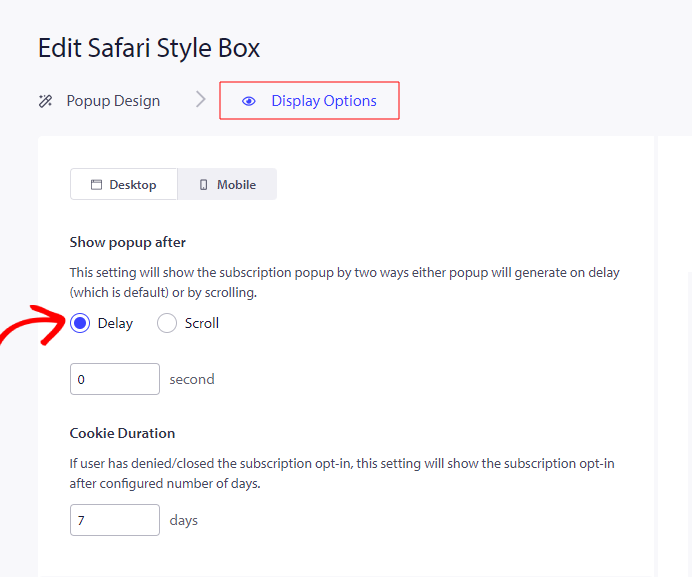Click the phone icon on the Mobile button

click(x=204, y=185)
